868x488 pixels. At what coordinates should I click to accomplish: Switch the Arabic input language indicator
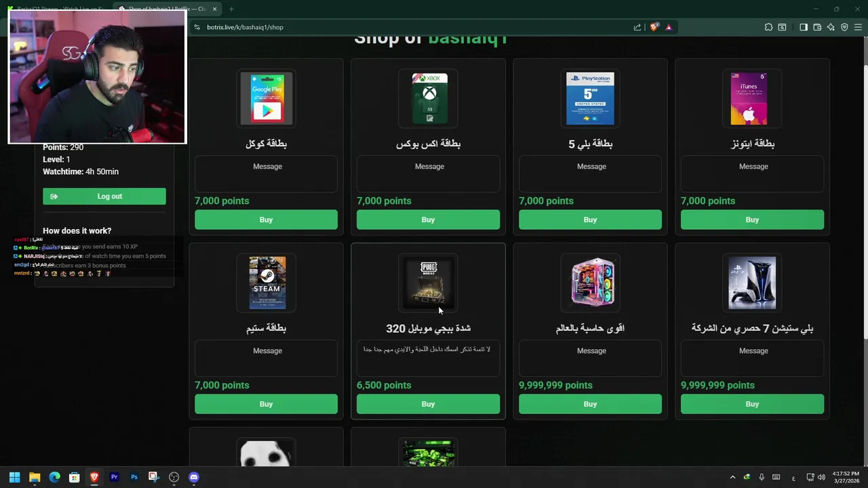[x=793, y=478]
